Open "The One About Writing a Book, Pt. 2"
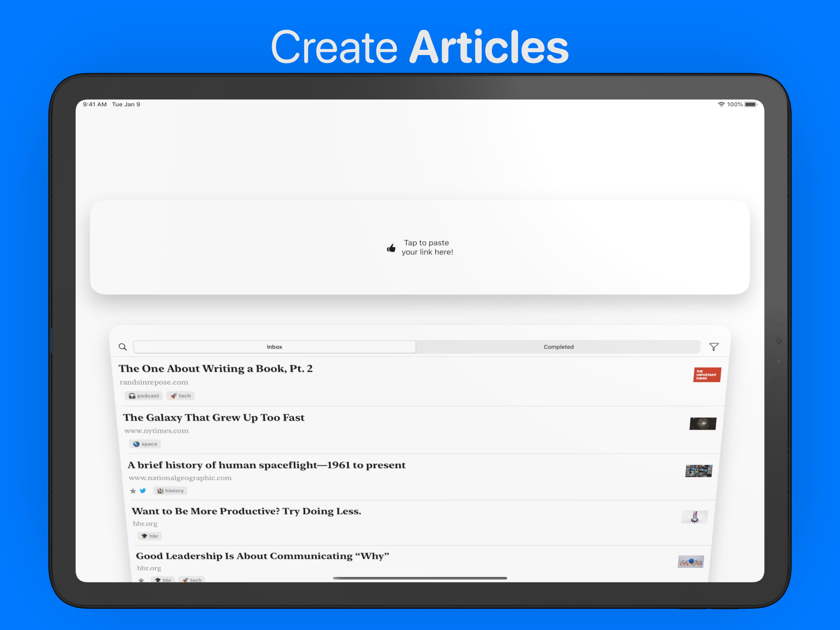Viewport: 840px width, 630px height. [x=215, y=369]
